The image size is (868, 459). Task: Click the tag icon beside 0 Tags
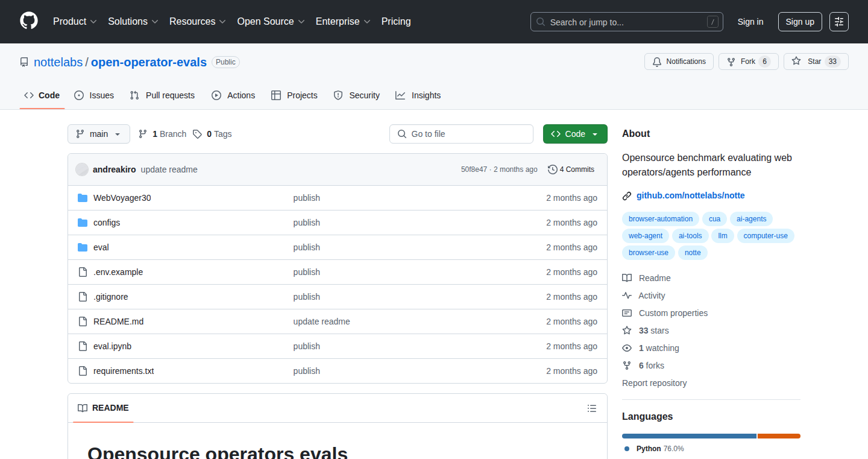[197, 134]
